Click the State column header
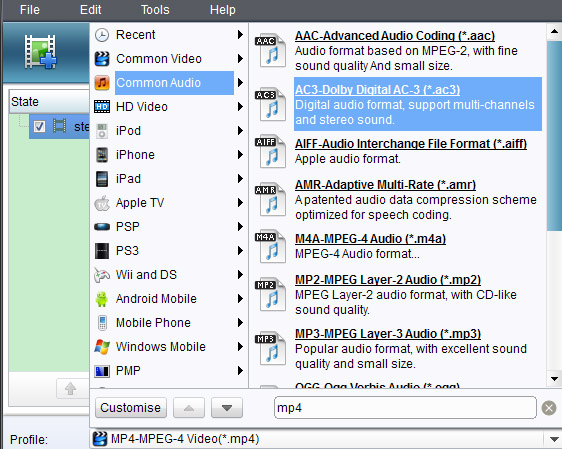 (x=49, y=102)
